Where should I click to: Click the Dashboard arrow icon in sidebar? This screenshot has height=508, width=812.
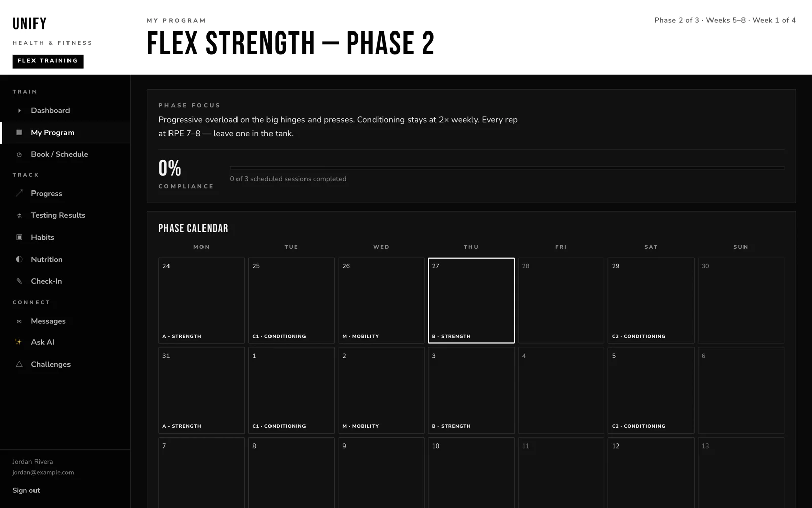[19, 110]
